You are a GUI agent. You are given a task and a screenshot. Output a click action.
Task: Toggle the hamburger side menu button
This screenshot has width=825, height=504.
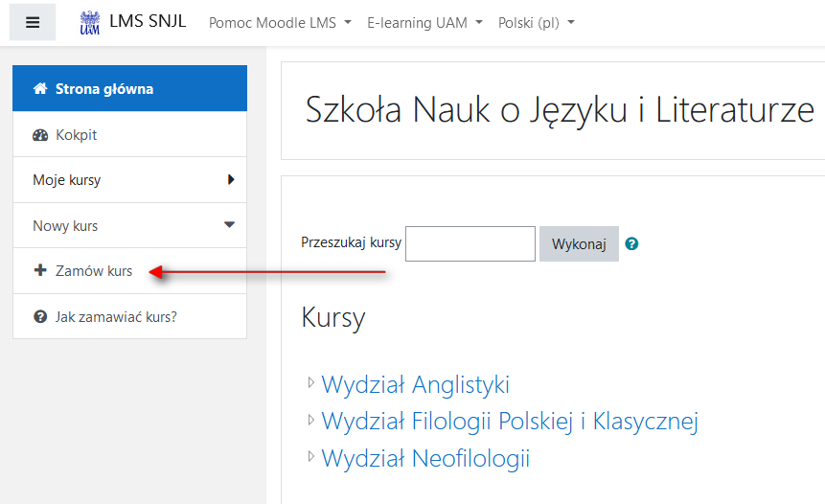click(x=33, y=22)
